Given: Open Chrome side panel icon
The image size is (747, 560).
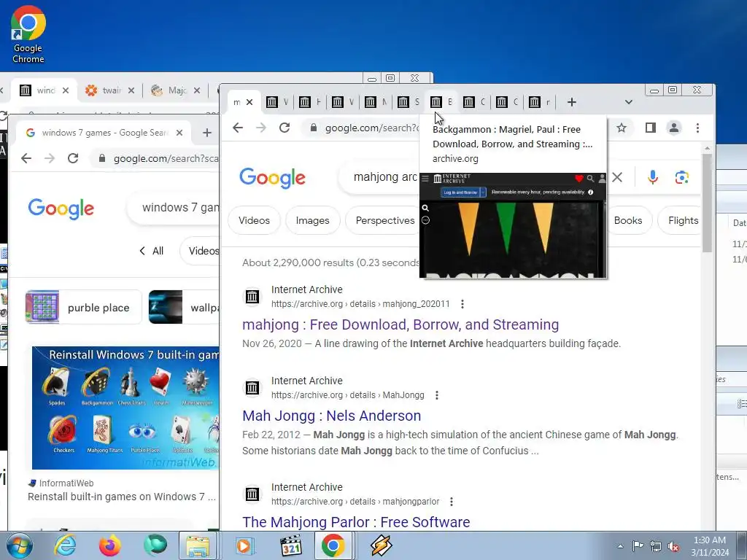Looking at the screenshot, I should [650, 128].
